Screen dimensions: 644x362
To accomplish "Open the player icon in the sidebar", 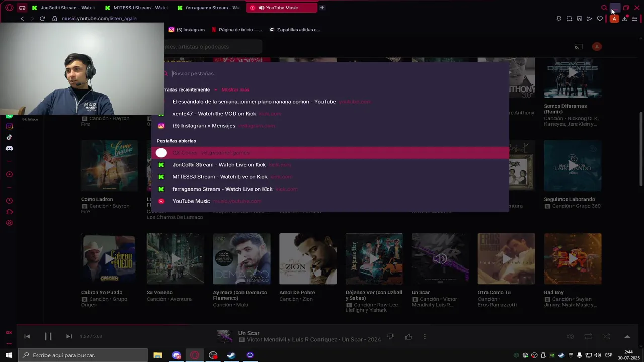I will 9,174.
